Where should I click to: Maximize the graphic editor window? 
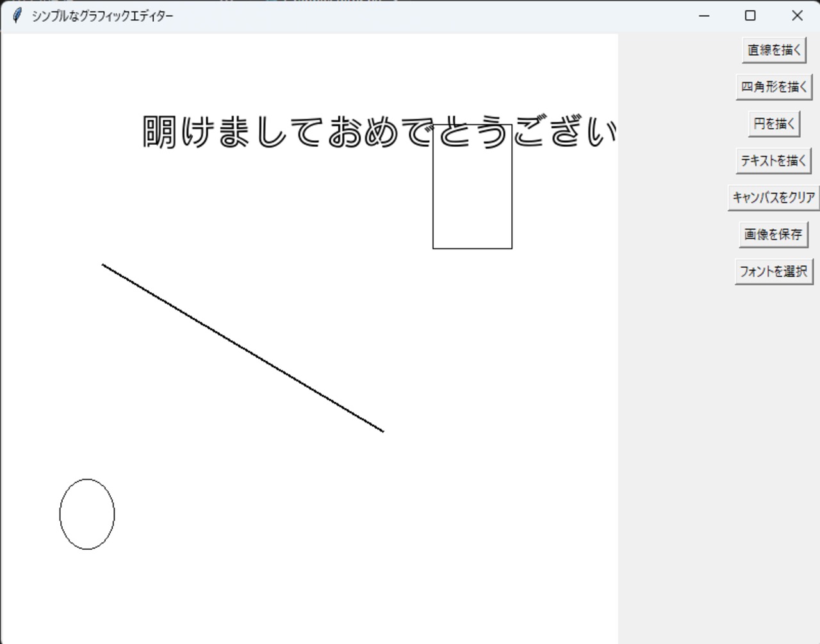point(750,16)
